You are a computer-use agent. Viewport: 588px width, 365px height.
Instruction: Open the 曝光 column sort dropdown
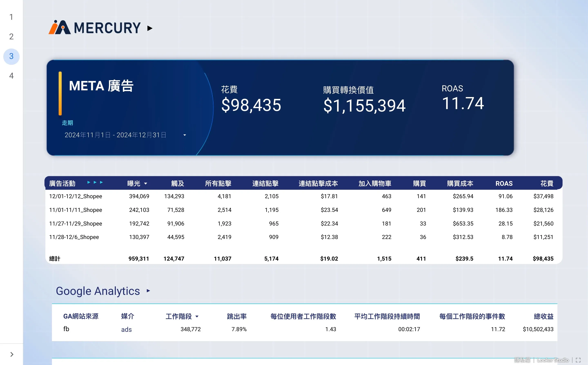(x=146, y=184)
